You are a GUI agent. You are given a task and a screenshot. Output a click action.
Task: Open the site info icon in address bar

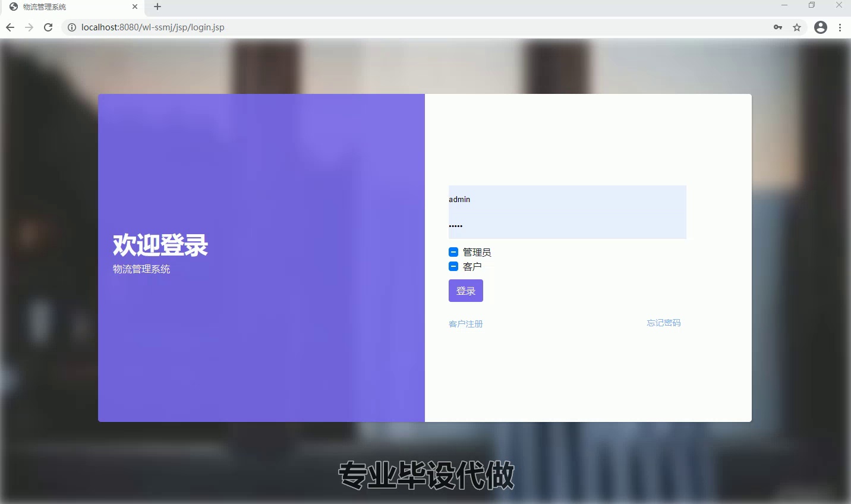[71, 27]
